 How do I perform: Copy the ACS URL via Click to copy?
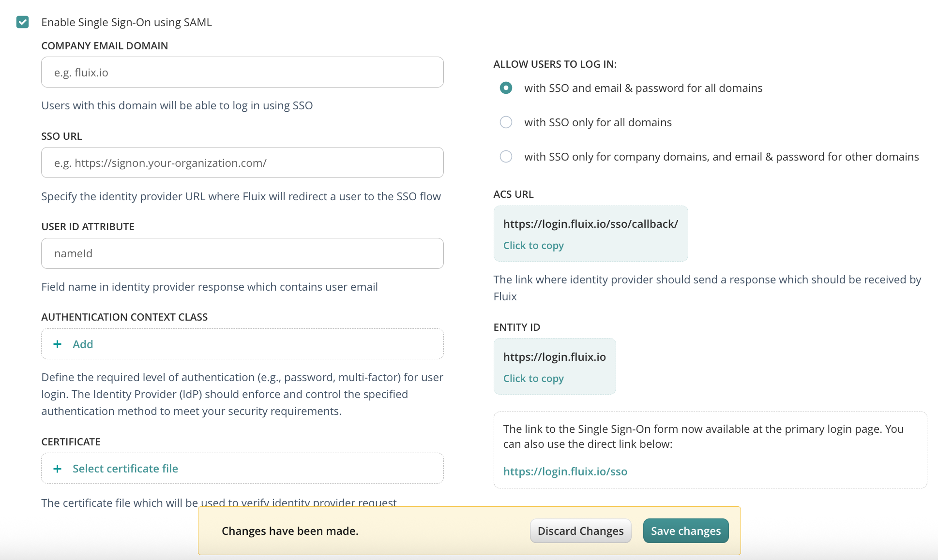coord(533,246)
